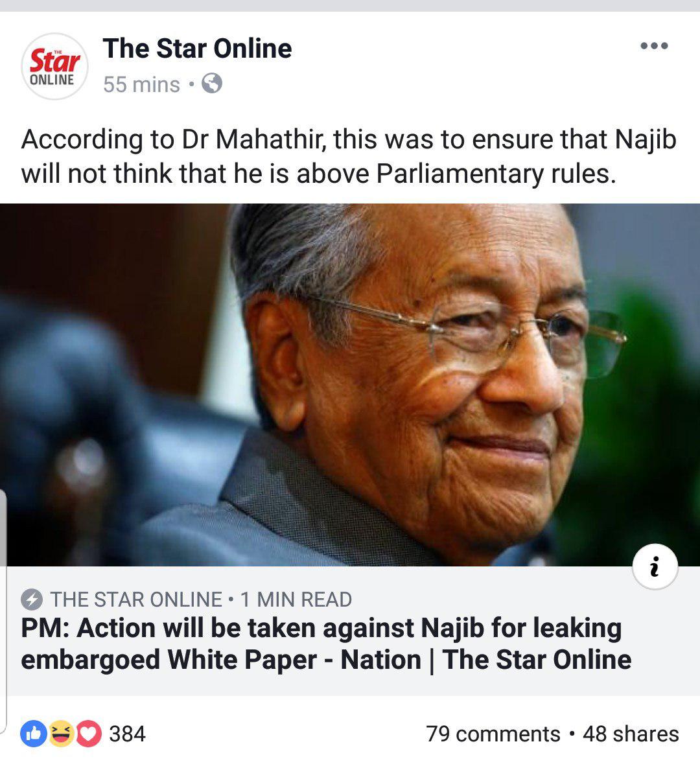Open The Star Online page name
Screen dimensions: 700x768
pyautogui.click(x=198, y=49)
